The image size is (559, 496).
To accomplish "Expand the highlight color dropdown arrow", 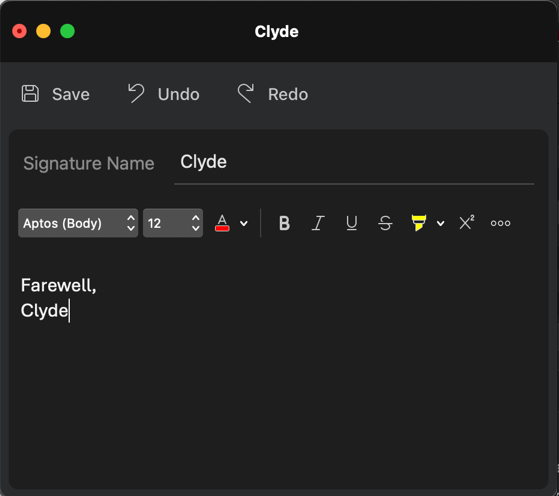I will [441, 224].
